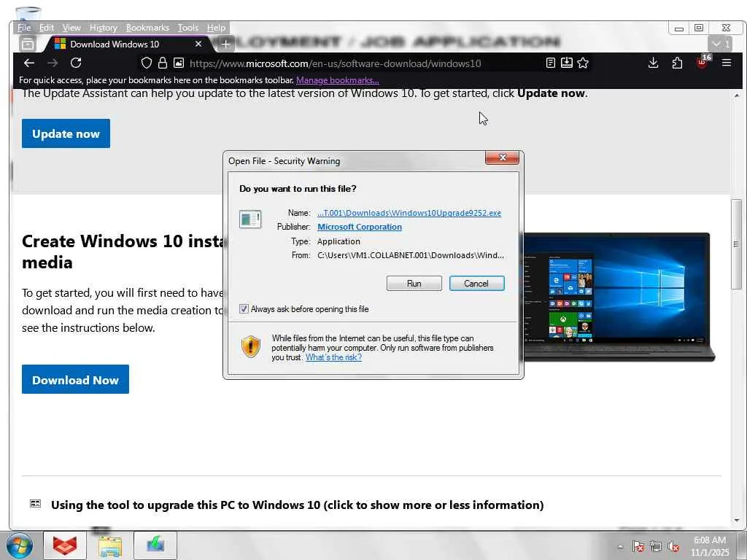This screenshot has width=747, height=560.
Task: Click the icon before the 'Using the tool to upgrade' heading
Action: 35,504
